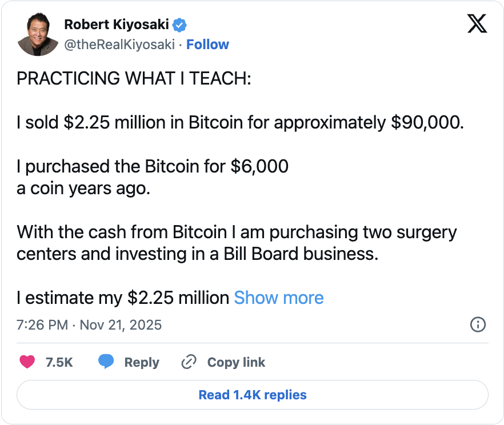Click the @theRealKiyosaki handle

119,45
